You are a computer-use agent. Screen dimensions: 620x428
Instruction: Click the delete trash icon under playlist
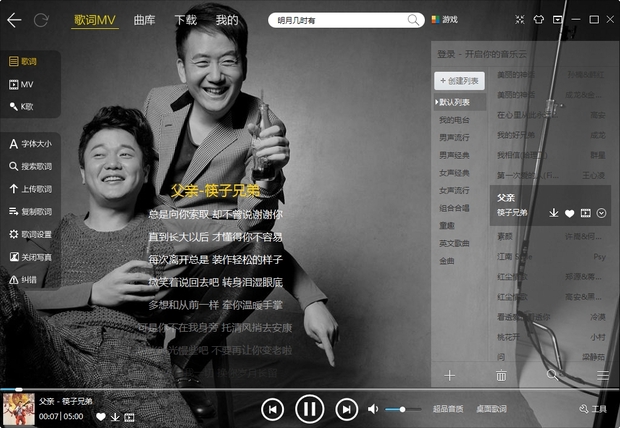tap(501, 375)
